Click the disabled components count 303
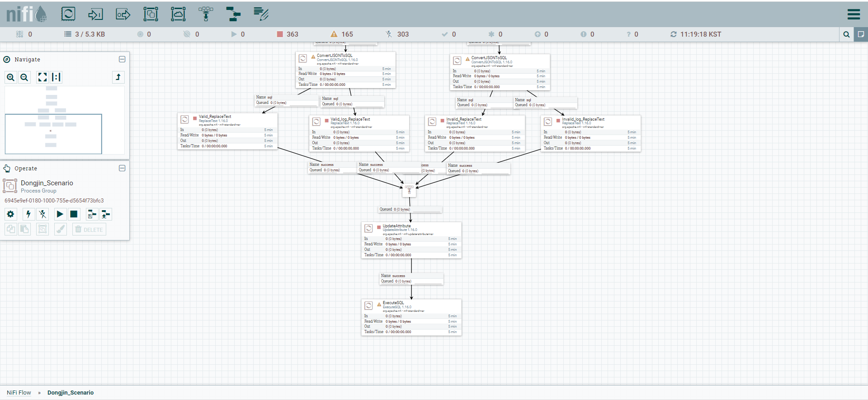This screenshot has height=400, width=868. point(397,34)
